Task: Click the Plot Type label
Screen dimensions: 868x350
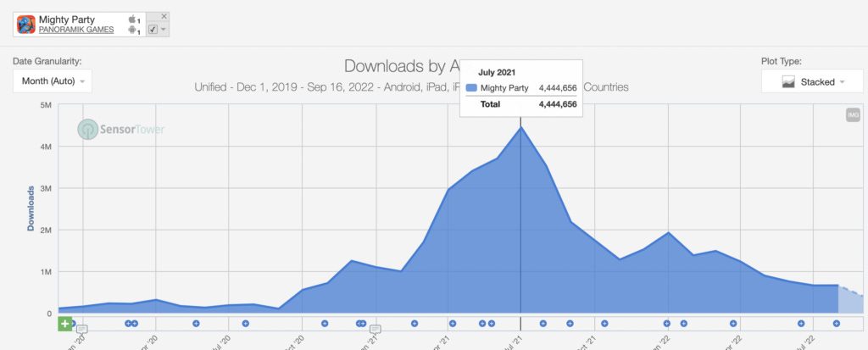Action: tap(782, 62)
